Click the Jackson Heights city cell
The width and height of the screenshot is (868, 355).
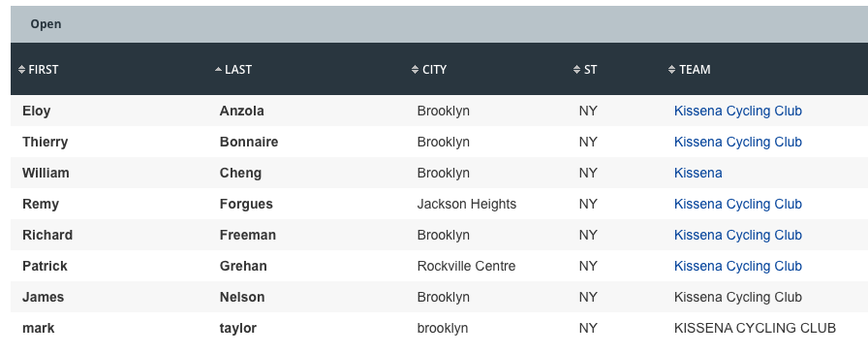(467, 204)
